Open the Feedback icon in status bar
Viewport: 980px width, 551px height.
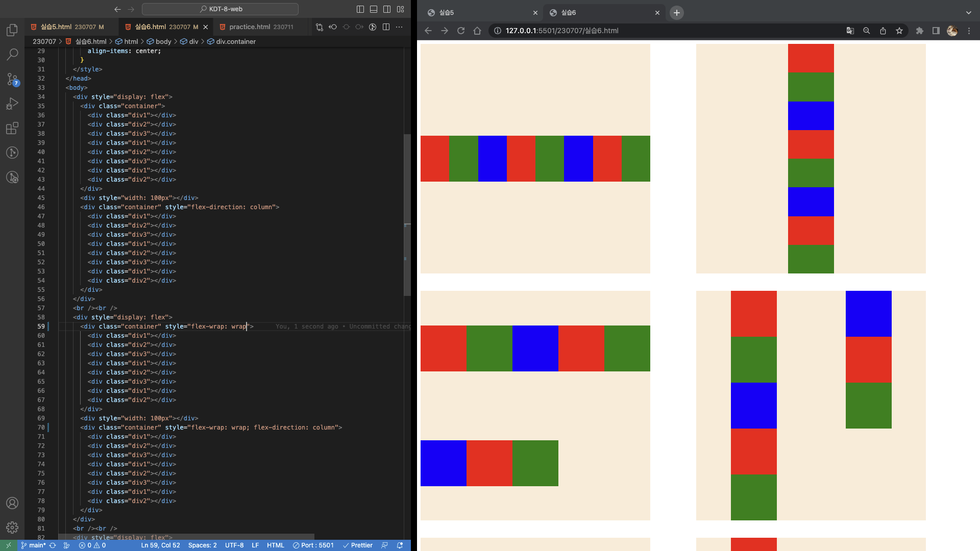[x=385, y=545]
